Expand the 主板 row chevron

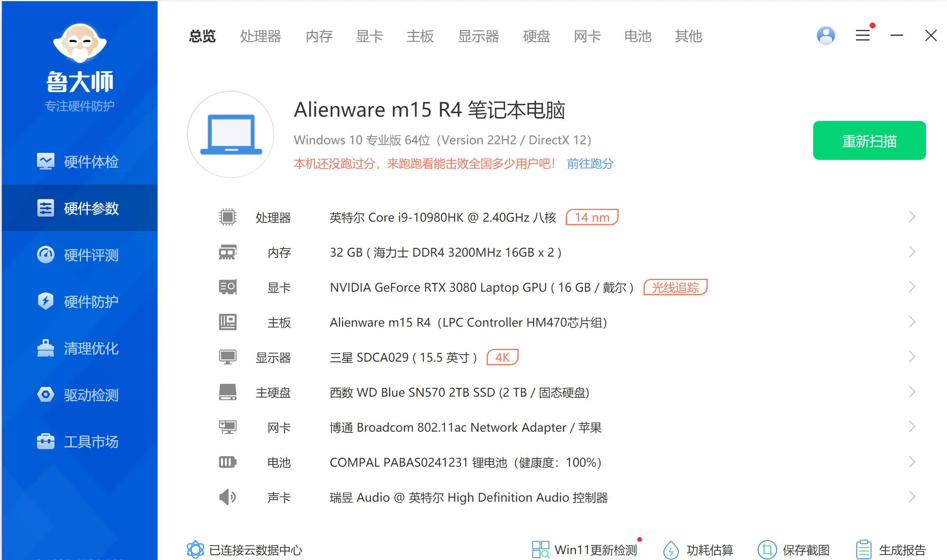coord(912,322)
